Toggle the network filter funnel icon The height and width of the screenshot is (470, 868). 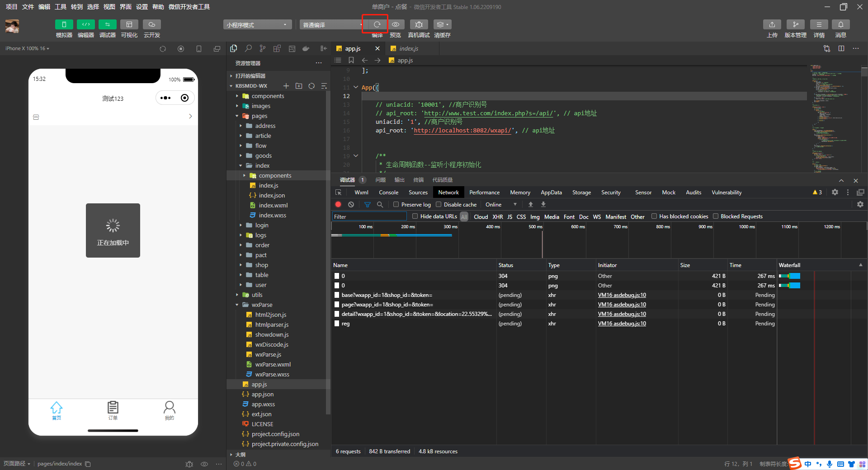coord(368,204)
